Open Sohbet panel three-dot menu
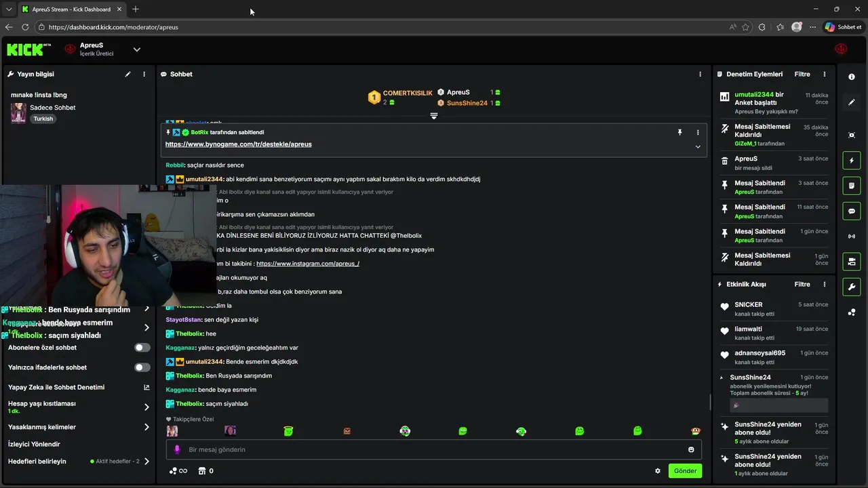This screenshot has height=488, width=868. pyautogui.click(x=701, y=74)
